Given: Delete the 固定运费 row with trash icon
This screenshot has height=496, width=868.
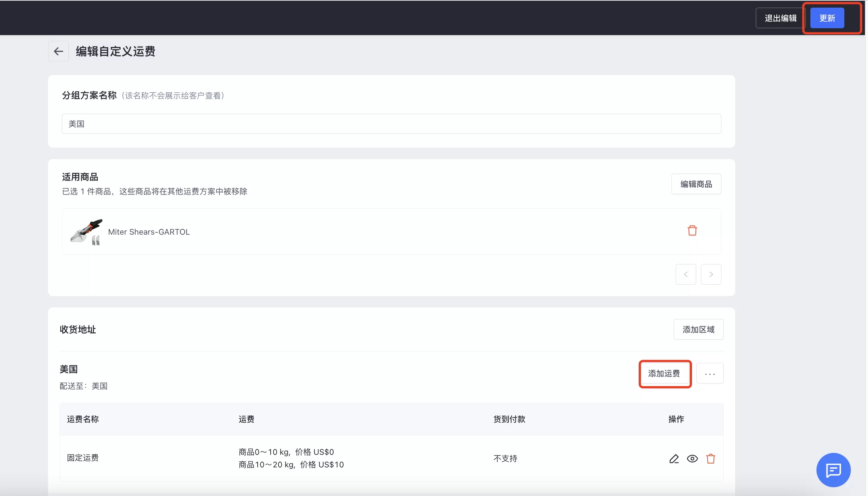Looking at the screenshot, I should (x=711, y=459).
